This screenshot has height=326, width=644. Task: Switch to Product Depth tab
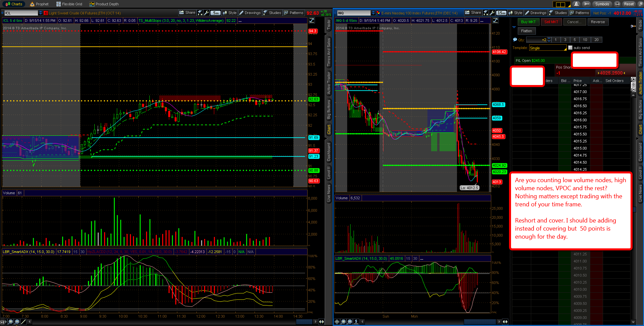click(104, 4)
